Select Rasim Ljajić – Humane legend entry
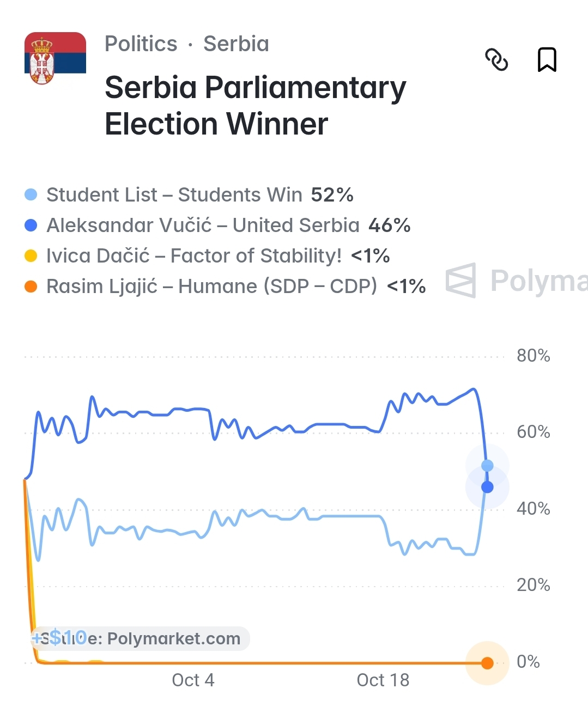This screenshot has width=588, height=713. [225, 286]
